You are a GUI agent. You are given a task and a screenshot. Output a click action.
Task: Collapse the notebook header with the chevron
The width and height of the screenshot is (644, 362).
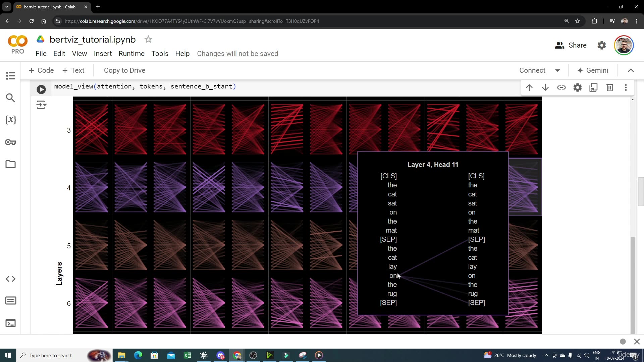[631, 70]
